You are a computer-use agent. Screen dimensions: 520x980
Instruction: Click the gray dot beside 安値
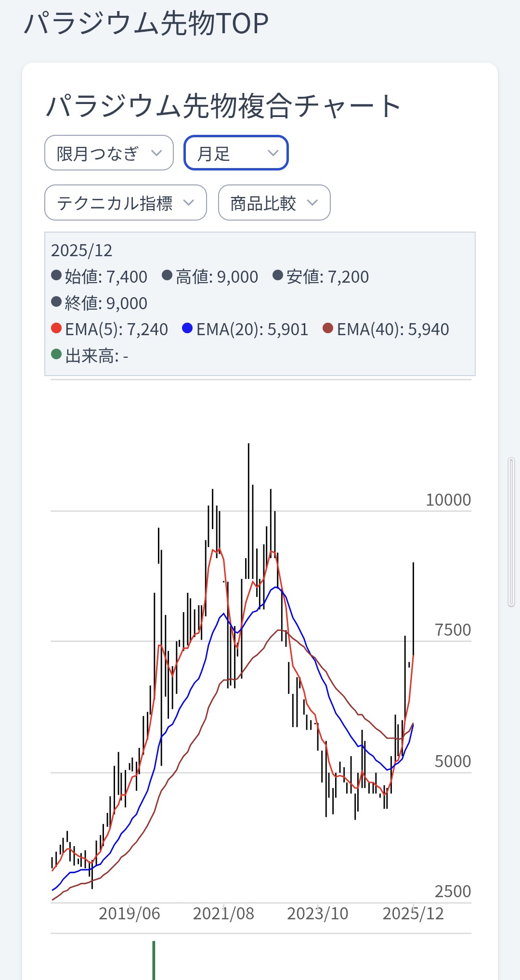pyautogui.click(x=277, y=275)
